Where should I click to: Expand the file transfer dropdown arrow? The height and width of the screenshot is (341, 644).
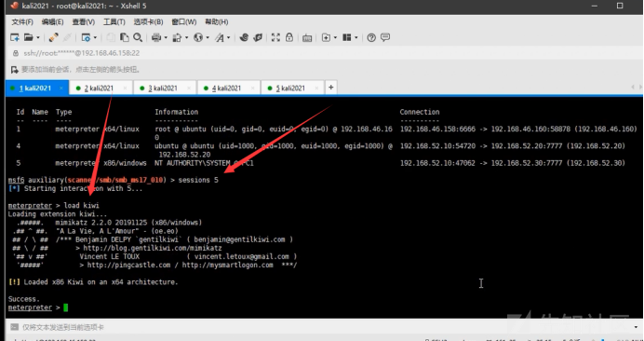[186, 38]
